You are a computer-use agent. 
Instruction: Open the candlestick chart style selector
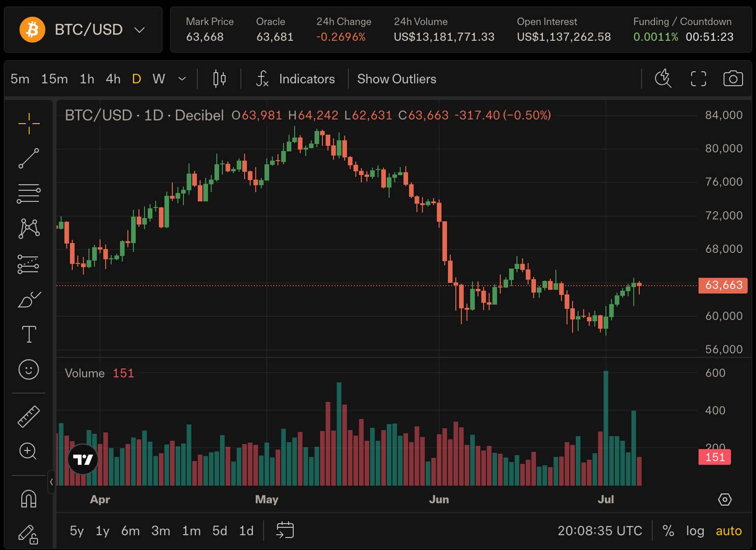point(220,79)
